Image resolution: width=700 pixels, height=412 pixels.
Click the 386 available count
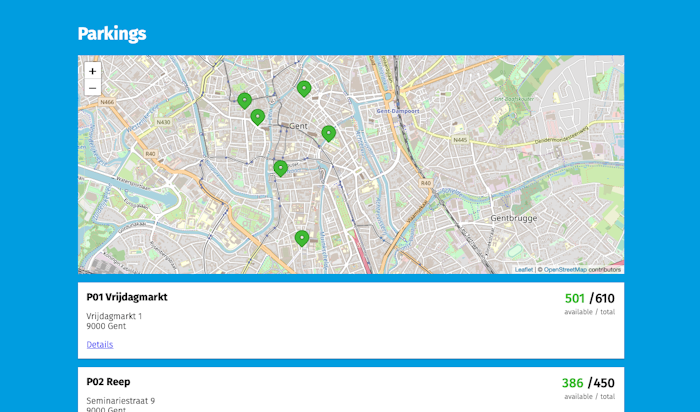[x=572, y=383]
